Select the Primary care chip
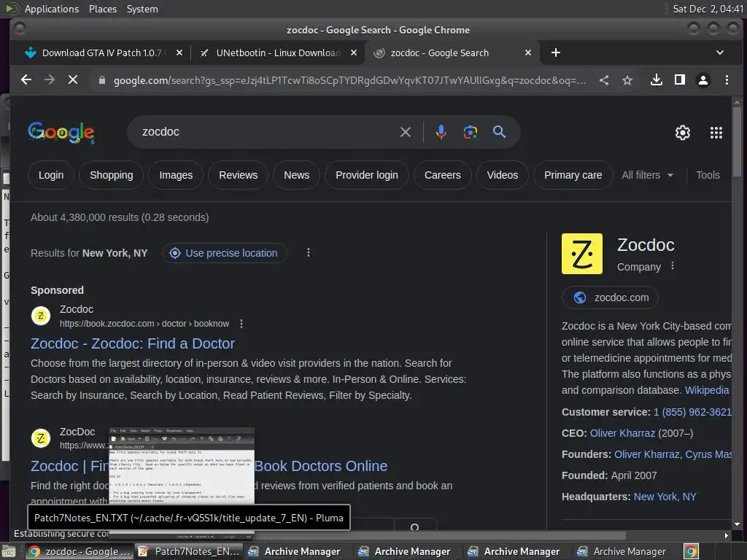Viewport: 747px width, 560px height. pyautogui.click(x=573, y=175)
